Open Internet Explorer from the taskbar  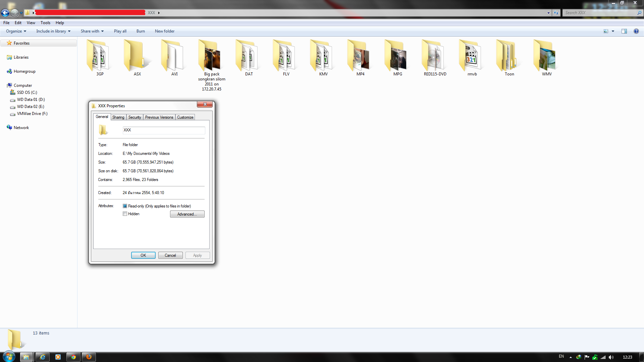pyautogui.click(x=43, y=357)
